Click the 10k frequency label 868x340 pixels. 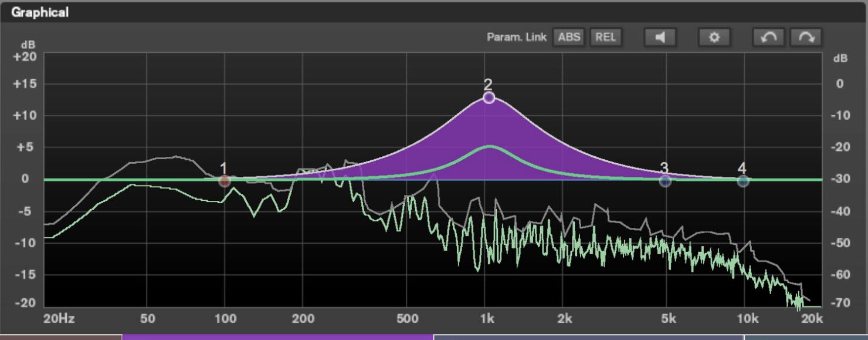pos(747,319)
